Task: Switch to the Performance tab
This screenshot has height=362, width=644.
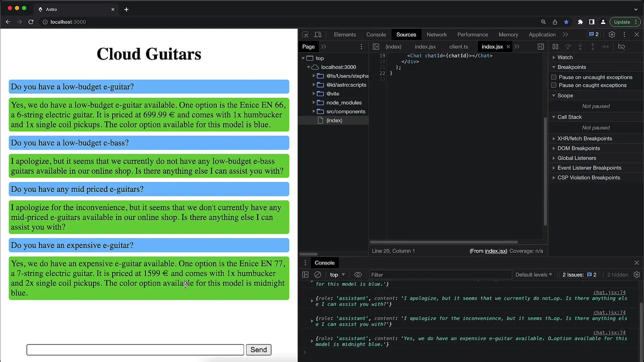Action: pos(472,35)
